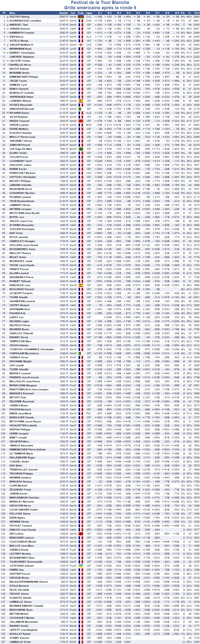Screen dimensions: 200x644
Task: Click the name LAMBALLE Victor in last row
Action: pyautogui.click(x=20, y=642)
